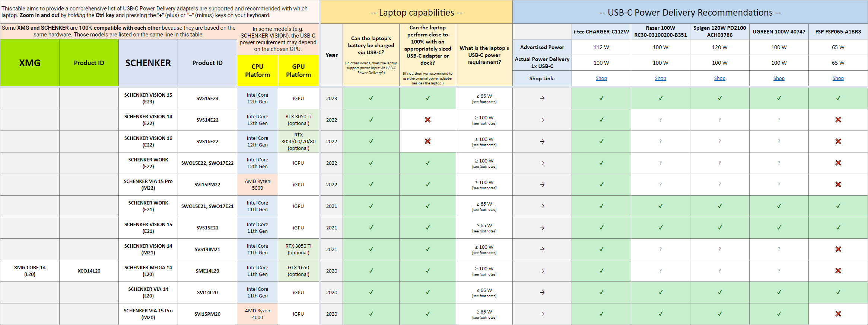This screenshot has height=325, width=868.
Task: Click the arrow icon in the SVS15E21 row
Action: coord(542,228)
